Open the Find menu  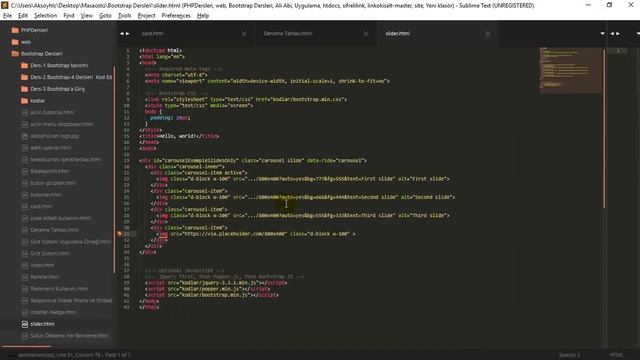(69, 16)
